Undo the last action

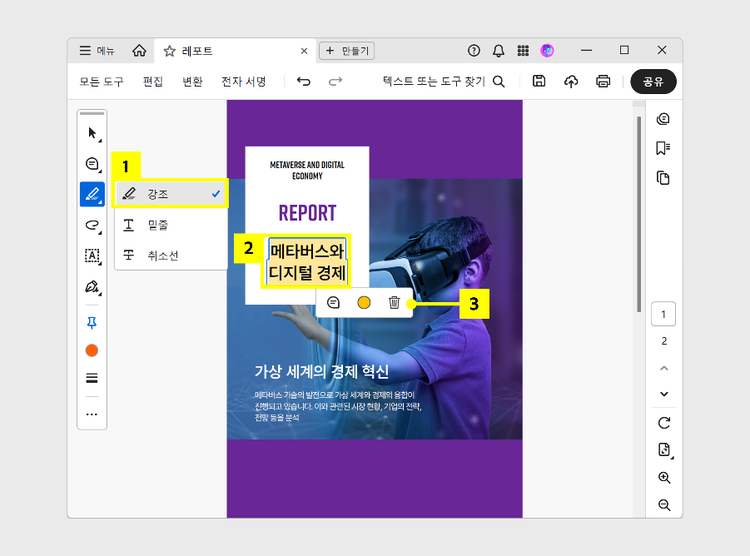pyautogui.click(x=303, y=81)
